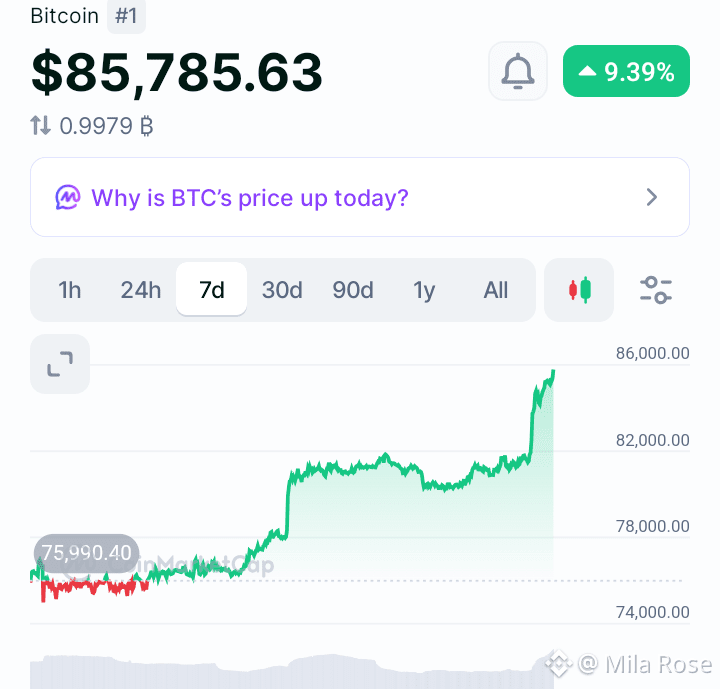The height and width of the screenshot is (689, 720).
Task: Click the chart's latest price peak
Action: click(x=553, y=371)
